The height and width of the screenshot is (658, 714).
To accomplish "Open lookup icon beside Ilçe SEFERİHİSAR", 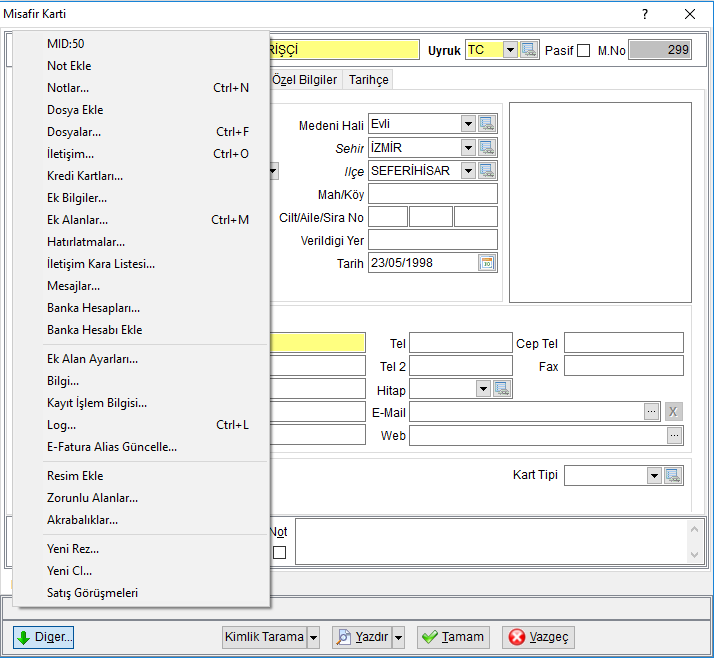I will (487, 171).
